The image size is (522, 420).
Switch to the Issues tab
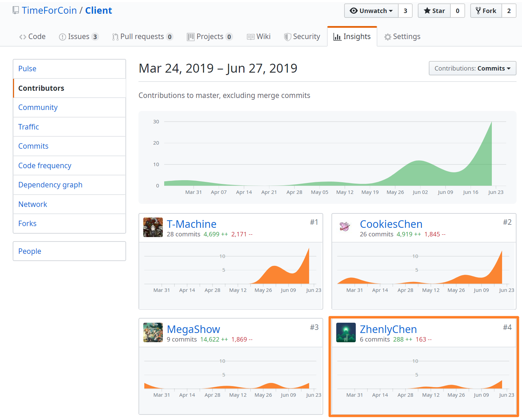tap(79, 37)
